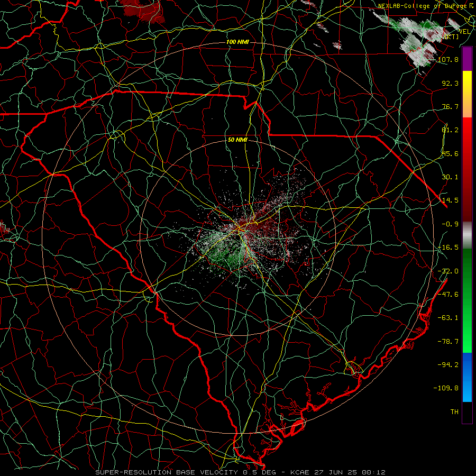476x476 pixels.
Task: Select the -0.9 legend value
Action: [450, 224]
